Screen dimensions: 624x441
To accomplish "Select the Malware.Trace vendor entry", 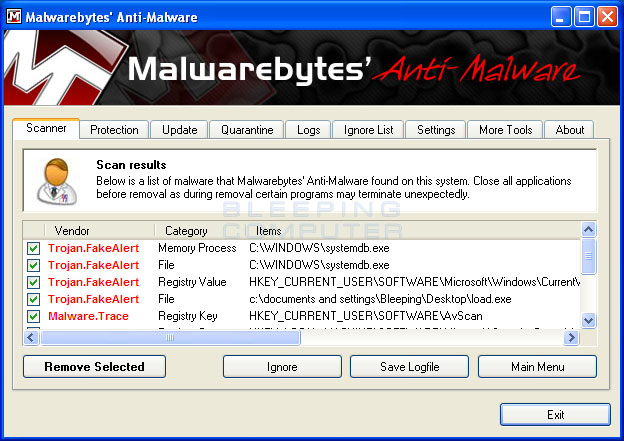I will click(88, 316).
